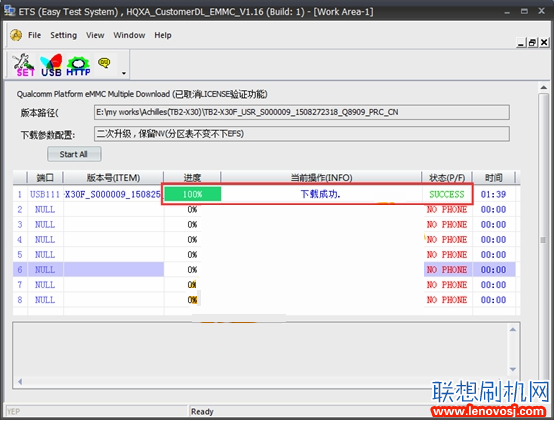Click the main vertical scrollbar thumb
This screenshot has width=555, height=422.
click(x=543, y=240)
